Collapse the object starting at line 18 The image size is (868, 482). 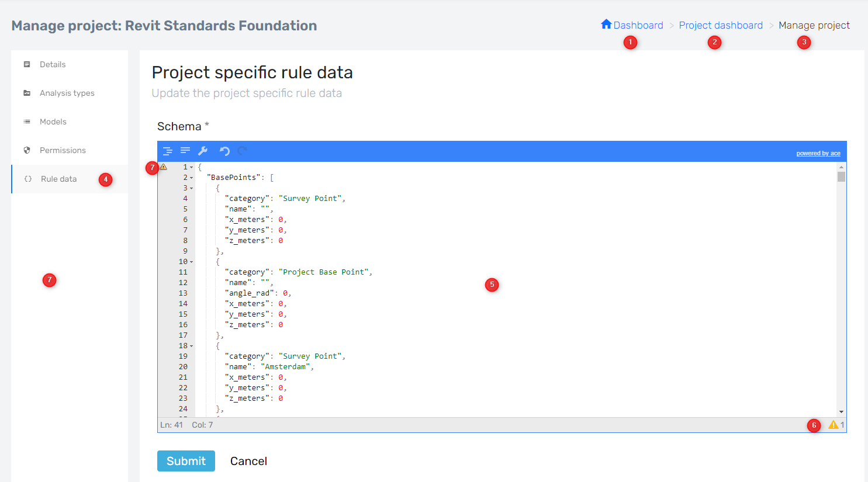point(191,345)
